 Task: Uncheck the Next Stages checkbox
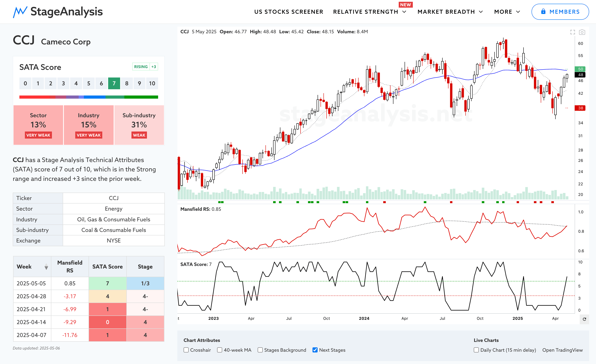315,350
